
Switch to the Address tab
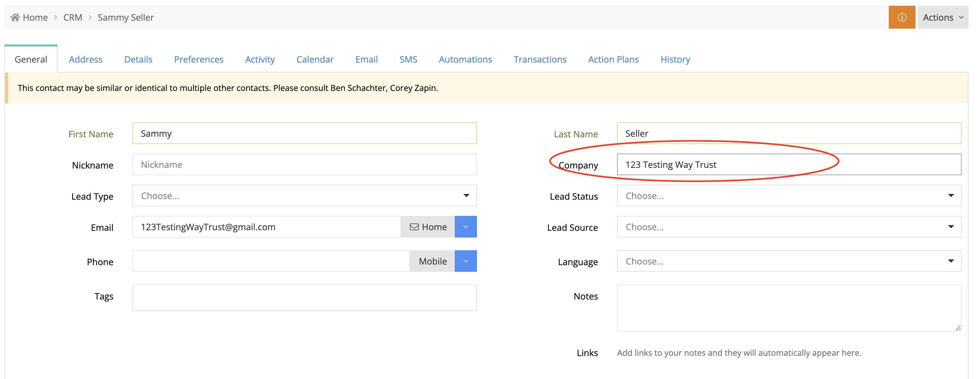(x=85, y=59)
